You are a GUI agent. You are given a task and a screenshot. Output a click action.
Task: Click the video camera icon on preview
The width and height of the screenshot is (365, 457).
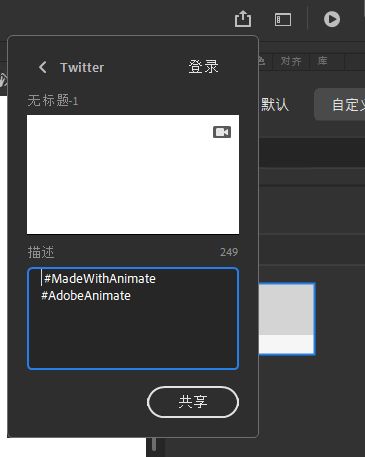222,132
